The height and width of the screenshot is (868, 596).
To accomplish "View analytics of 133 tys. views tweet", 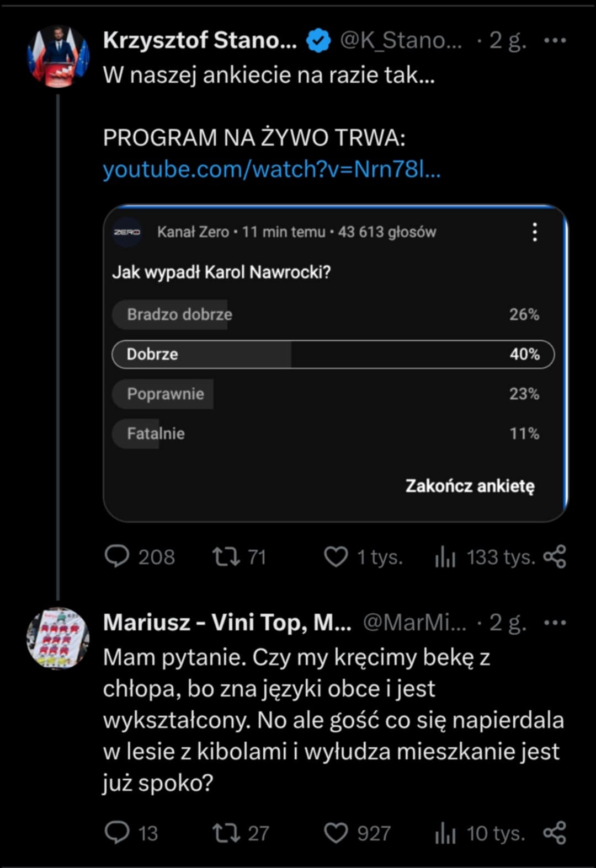I will click(445, 556).
